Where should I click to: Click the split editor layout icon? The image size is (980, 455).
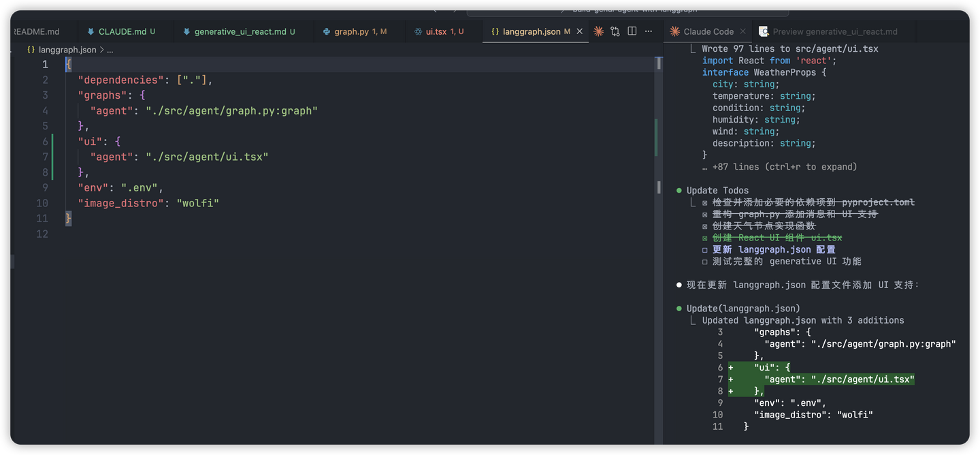(632, 31)
